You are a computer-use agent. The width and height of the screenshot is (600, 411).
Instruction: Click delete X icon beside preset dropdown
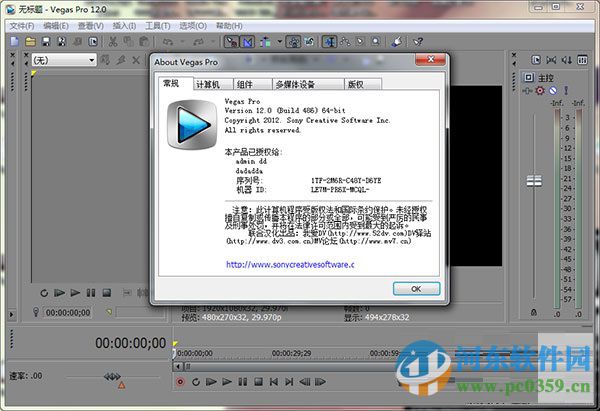pyautogui.click(x=136, y=60)
